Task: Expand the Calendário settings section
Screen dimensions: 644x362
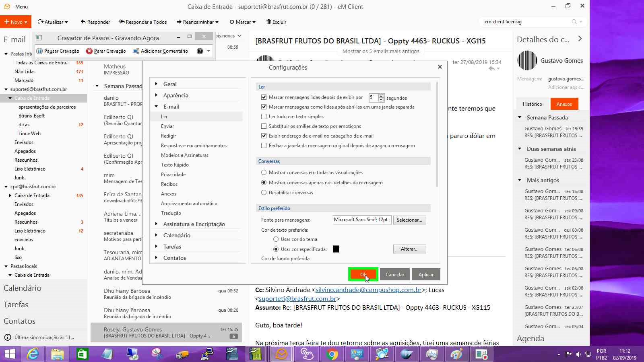Action: [x=156, y=235]
